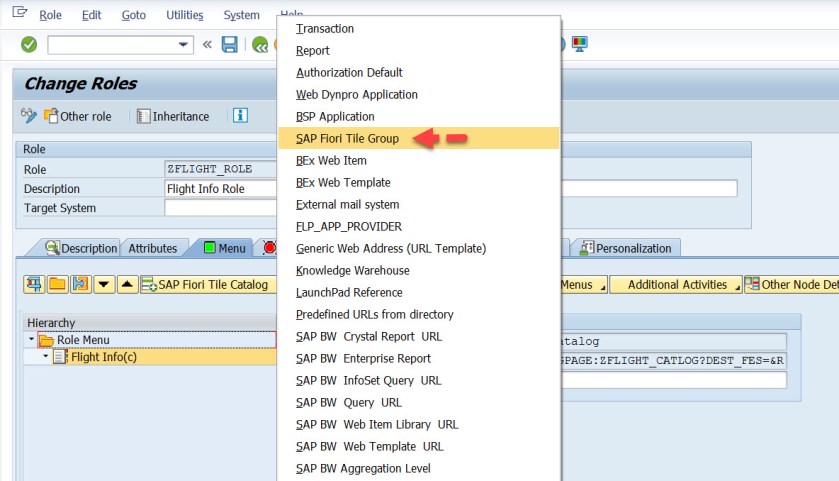
Task: Click the Display/Change toggle glasses icon
Action: [28, 116]
